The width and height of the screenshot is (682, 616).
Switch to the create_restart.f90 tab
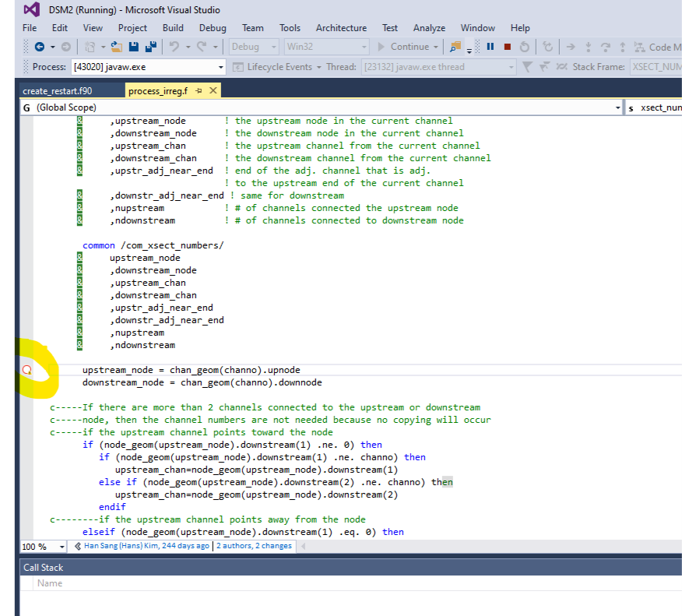point(58,91)
